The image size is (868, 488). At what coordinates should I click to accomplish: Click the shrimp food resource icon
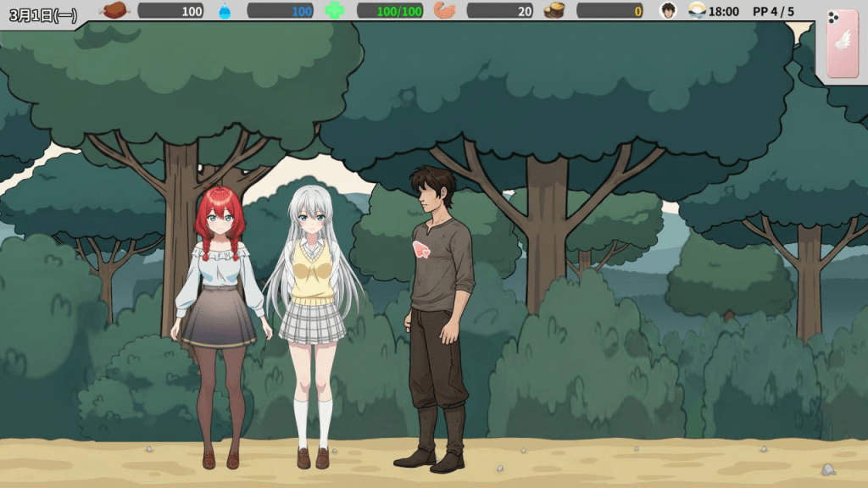pos(444,11)
